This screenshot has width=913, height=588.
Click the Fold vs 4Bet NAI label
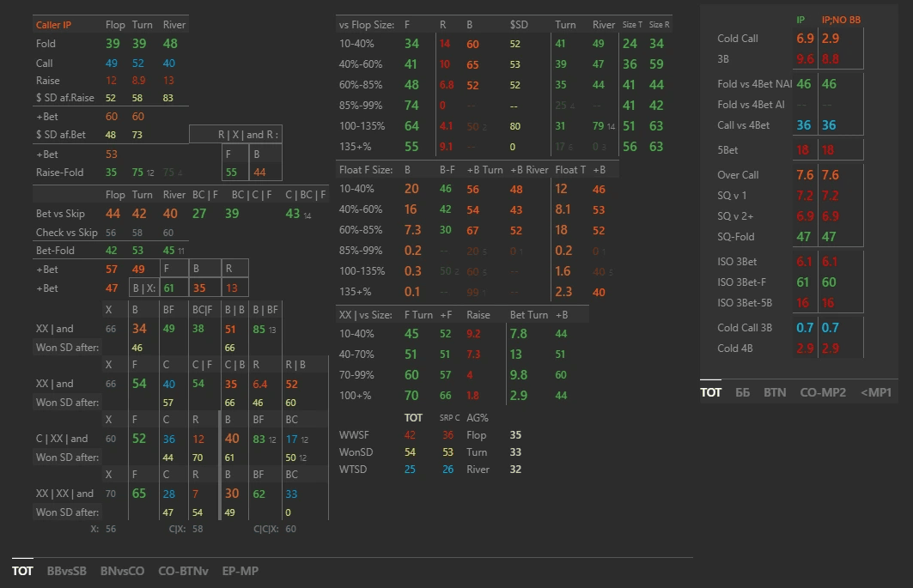pyautogui.click(x=753, y=84)
